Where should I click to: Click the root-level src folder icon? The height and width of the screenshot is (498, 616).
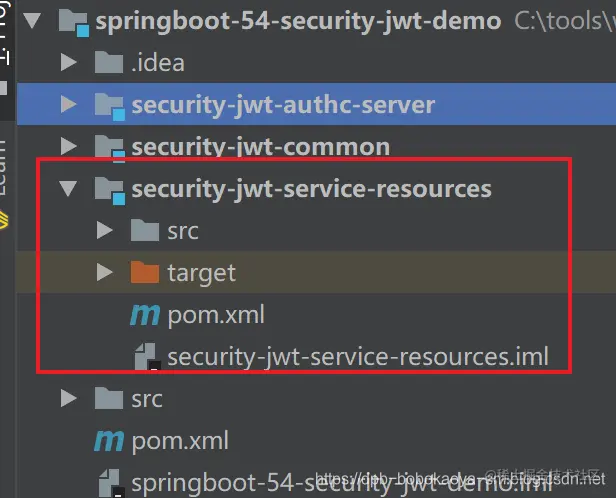pyautogui.click(x=109, y=398)
